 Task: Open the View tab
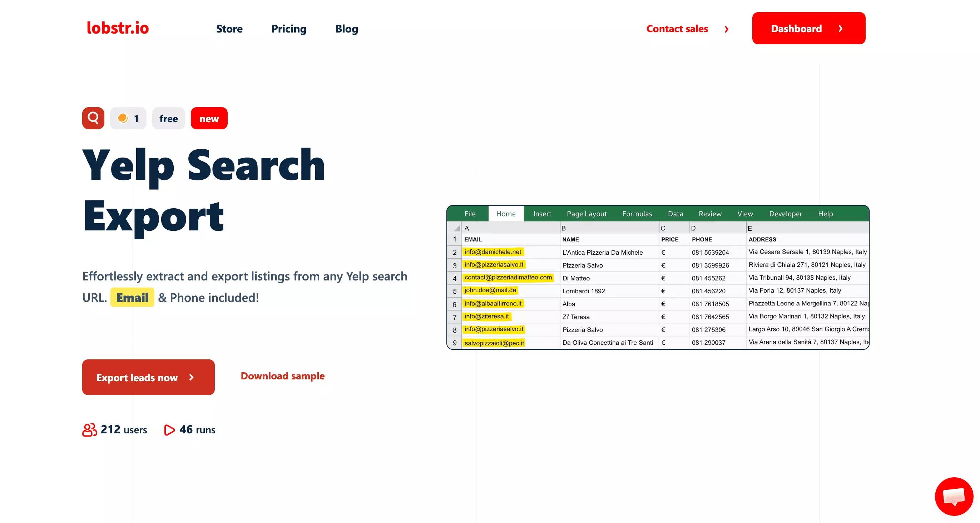pos(745,214)
